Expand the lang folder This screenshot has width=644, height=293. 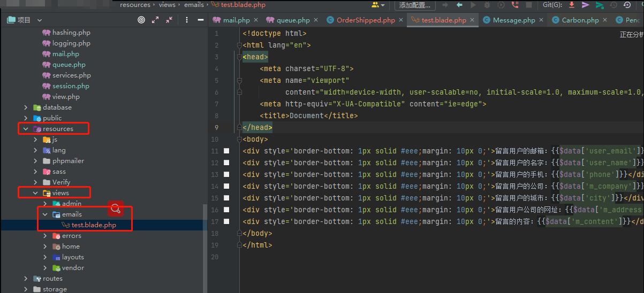point(35,150)
